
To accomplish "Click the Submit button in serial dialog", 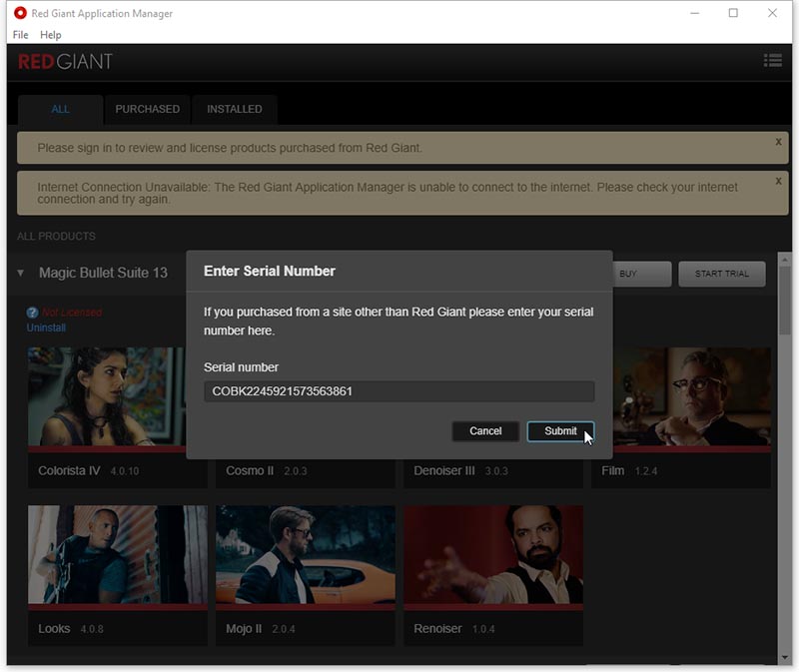I will click(x=560, y=431).
